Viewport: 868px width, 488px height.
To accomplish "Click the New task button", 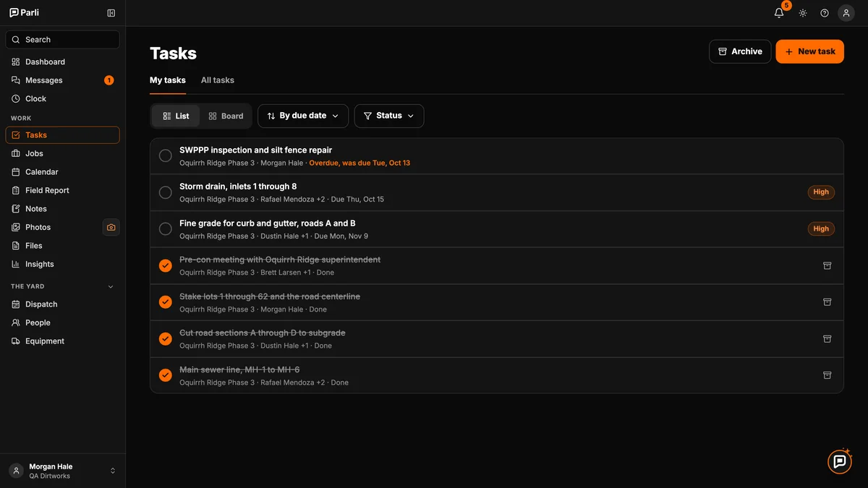I will click(810, 51).
